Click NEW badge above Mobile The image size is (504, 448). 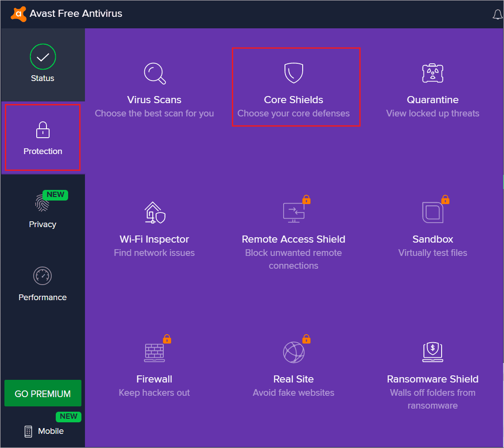69,417
